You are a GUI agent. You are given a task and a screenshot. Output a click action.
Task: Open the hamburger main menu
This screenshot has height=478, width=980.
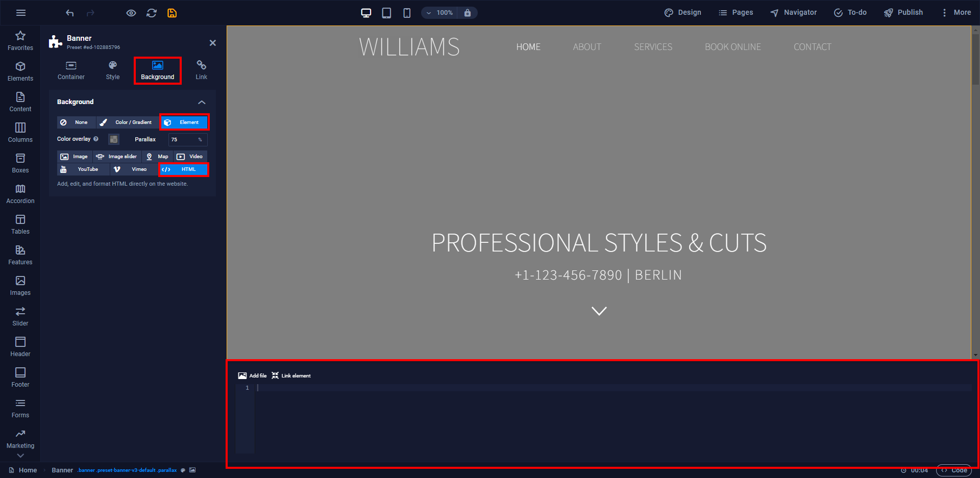point(21,13)
